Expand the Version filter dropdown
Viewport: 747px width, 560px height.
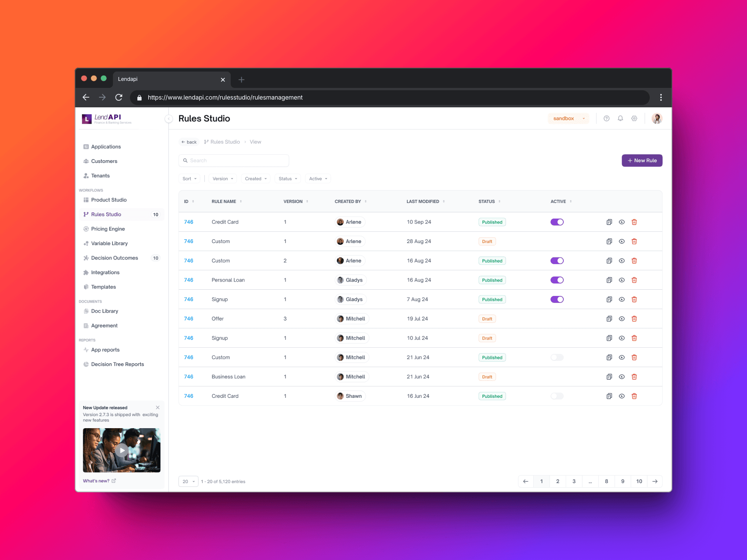tap(223, 179)
